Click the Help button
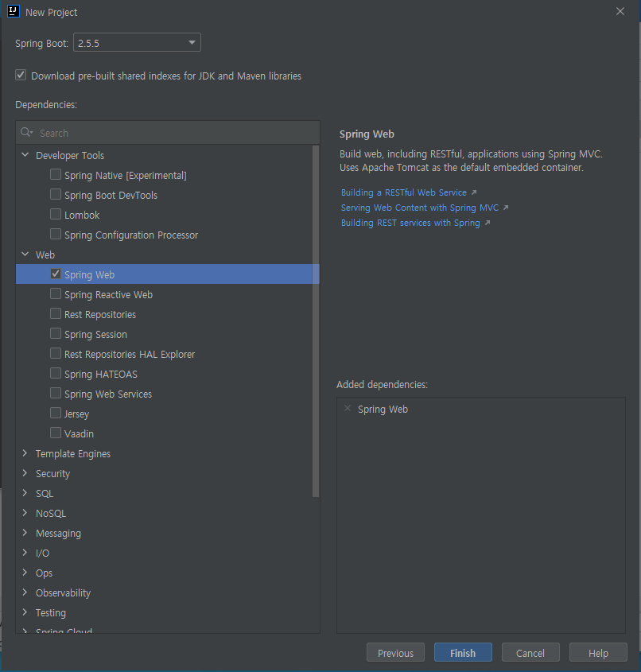Image resolution: width=641 pixels, height=672 pixels. [x=598, y=653]
